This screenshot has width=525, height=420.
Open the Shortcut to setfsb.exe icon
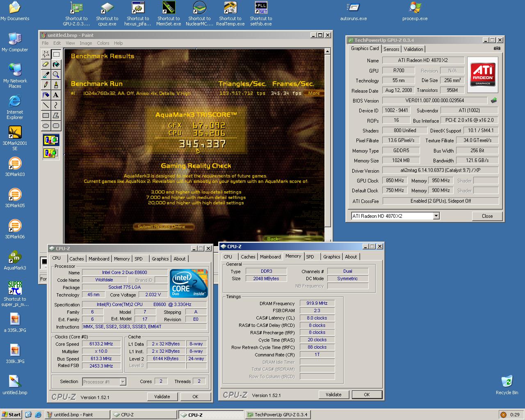coord(261,14)
